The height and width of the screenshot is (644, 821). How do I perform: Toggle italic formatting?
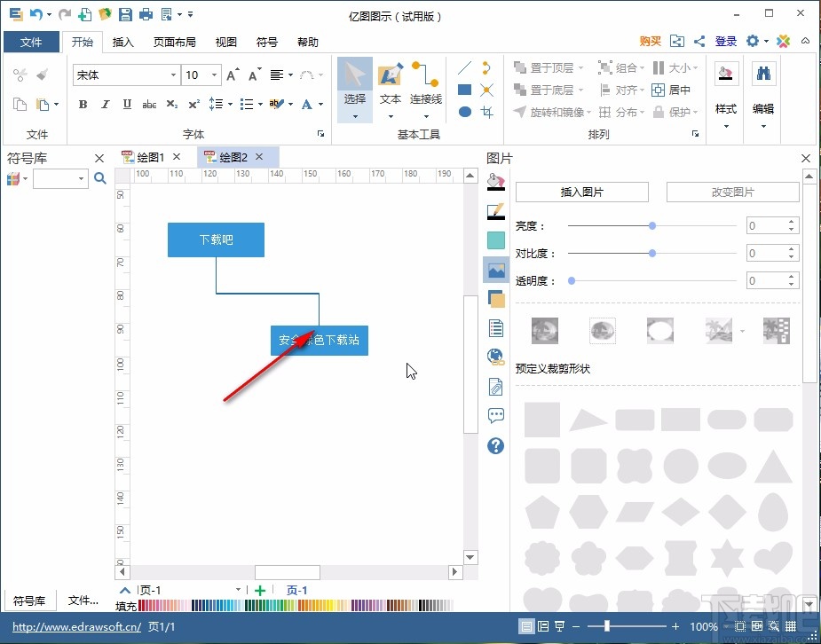point(106,104)
